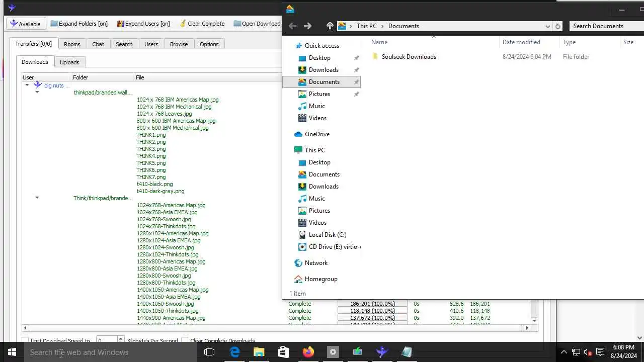Open the Users tab
Image resolution: width=644 pixels, height=362 pixels.
point(151,44)
